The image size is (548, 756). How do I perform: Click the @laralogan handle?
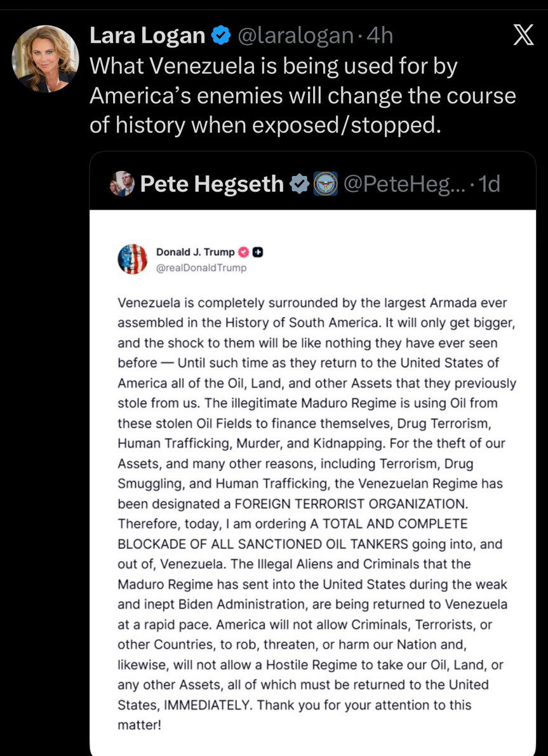(x=295, y=36)
